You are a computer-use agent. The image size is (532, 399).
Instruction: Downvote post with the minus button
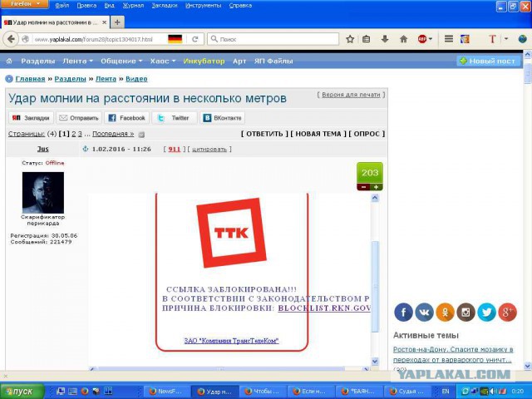point(363,187)
